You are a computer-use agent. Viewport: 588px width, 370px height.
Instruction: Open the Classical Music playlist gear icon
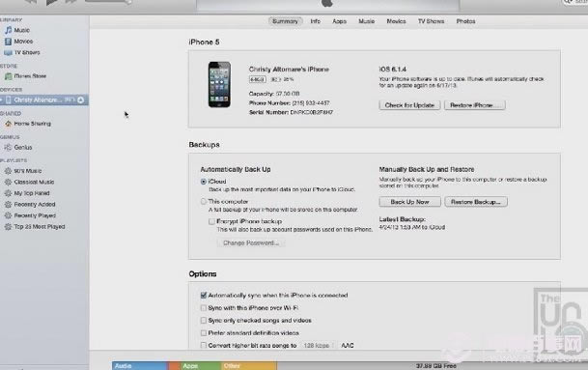[8, 182]
